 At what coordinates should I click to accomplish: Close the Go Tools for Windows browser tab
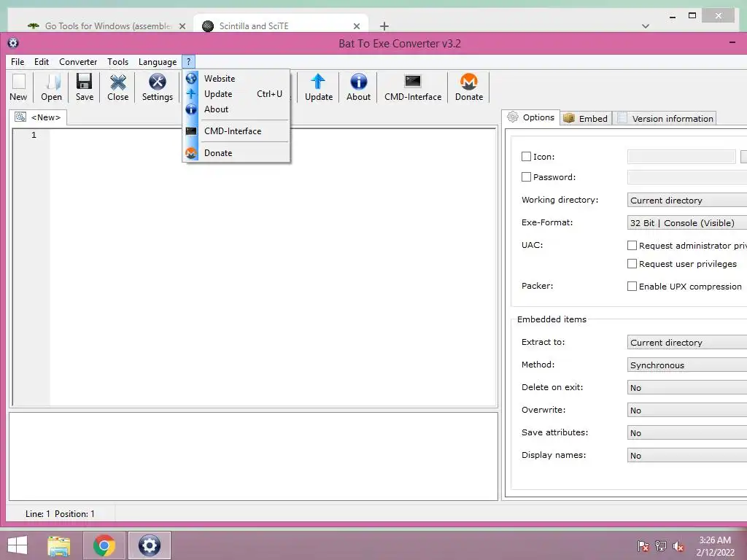pos(182,26)
